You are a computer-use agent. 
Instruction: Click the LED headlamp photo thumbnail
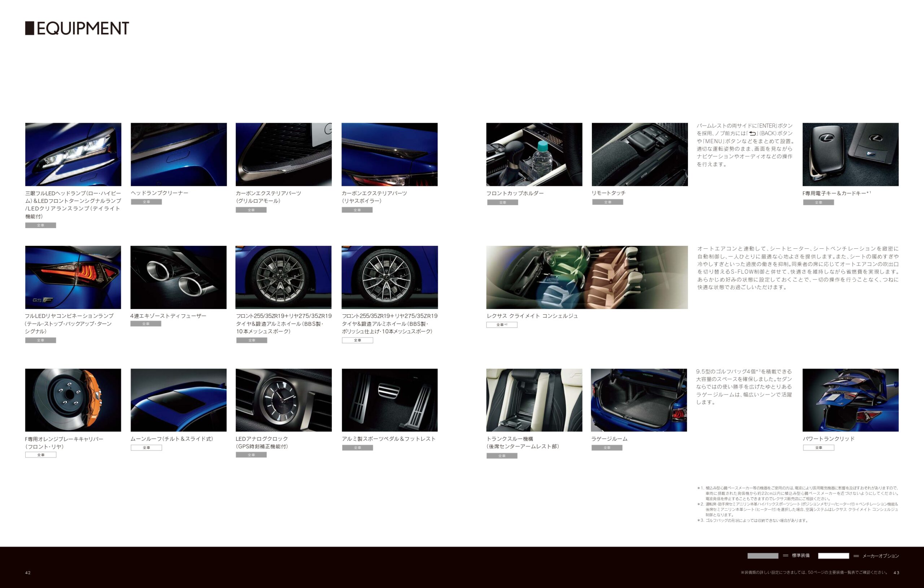[73, 154]
